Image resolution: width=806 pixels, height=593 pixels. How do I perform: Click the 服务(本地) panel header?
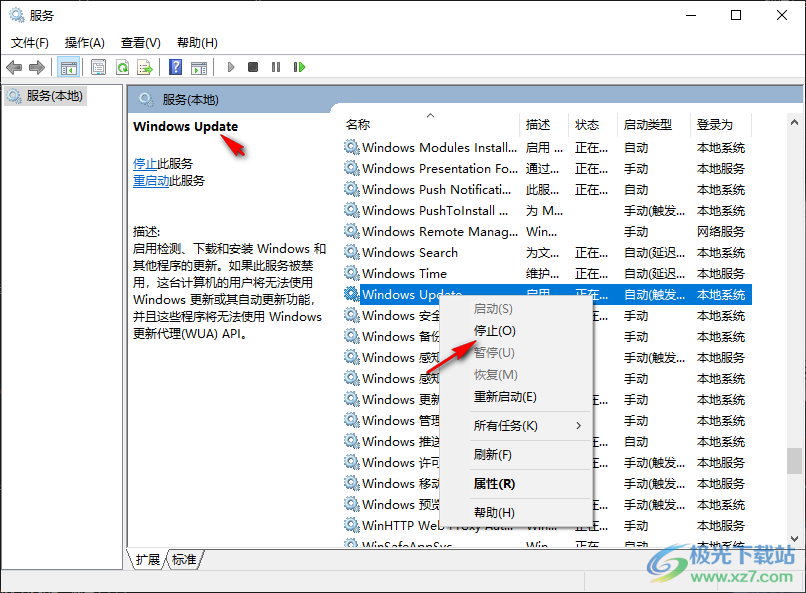190,100
